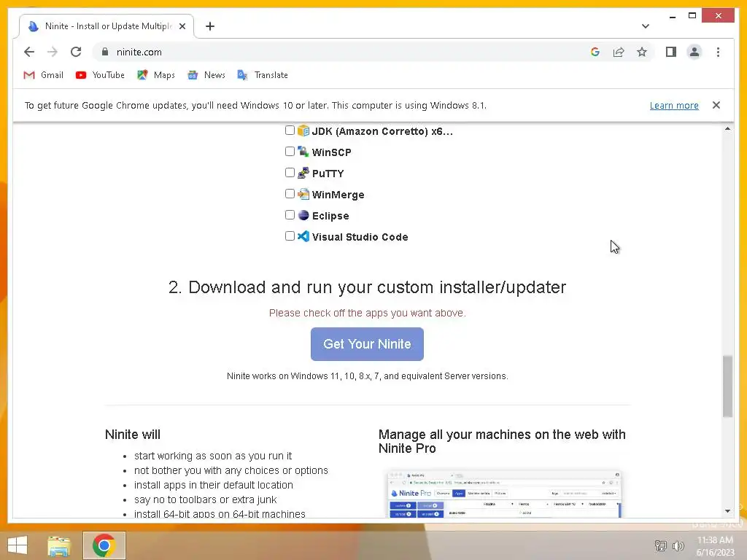Click the JDK (Amazon Corretto) app icon
The width and height of the screenshot is (747, 560).
(x=303, y=131)
